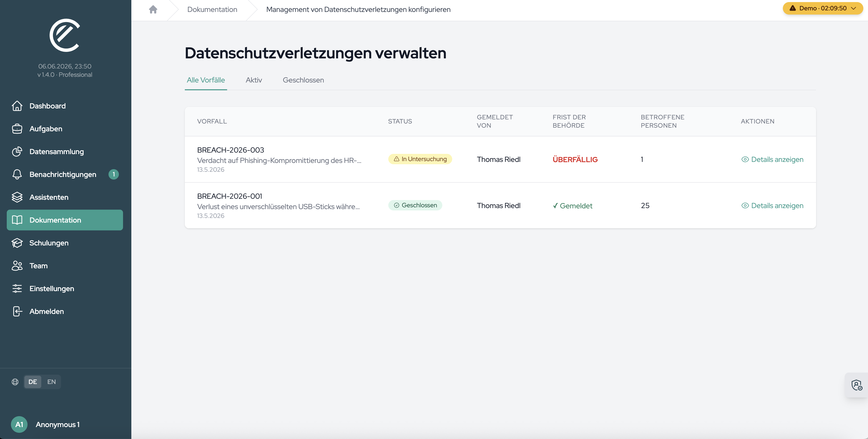
Task: Click the Gemeldet deadline label
Action: click(573, 205)
